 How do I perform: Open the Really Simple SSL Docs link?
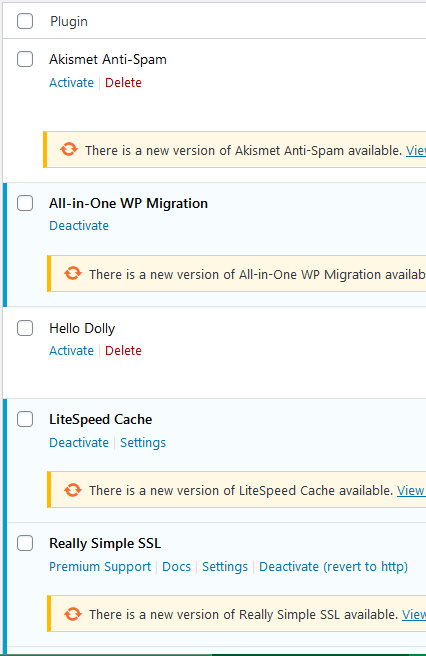click(x=177, y=566)
